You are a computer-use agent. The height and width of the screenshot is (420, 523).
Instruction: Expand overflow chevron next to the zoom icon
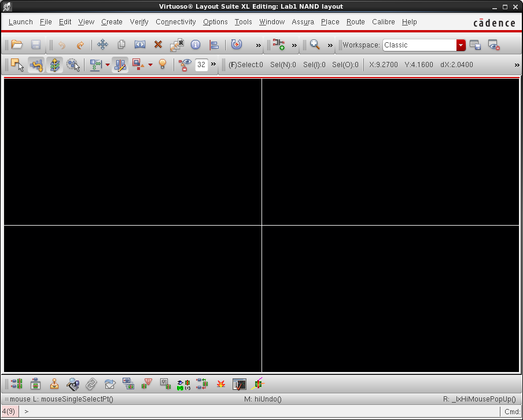(330, 45)
